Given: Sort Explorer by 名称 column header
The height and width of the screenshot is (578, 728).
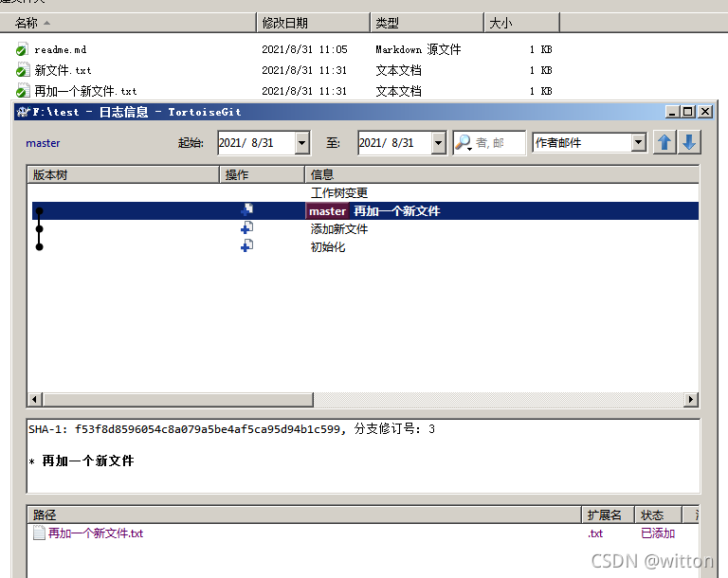Looking at the screenshot, I should (128, 23).
